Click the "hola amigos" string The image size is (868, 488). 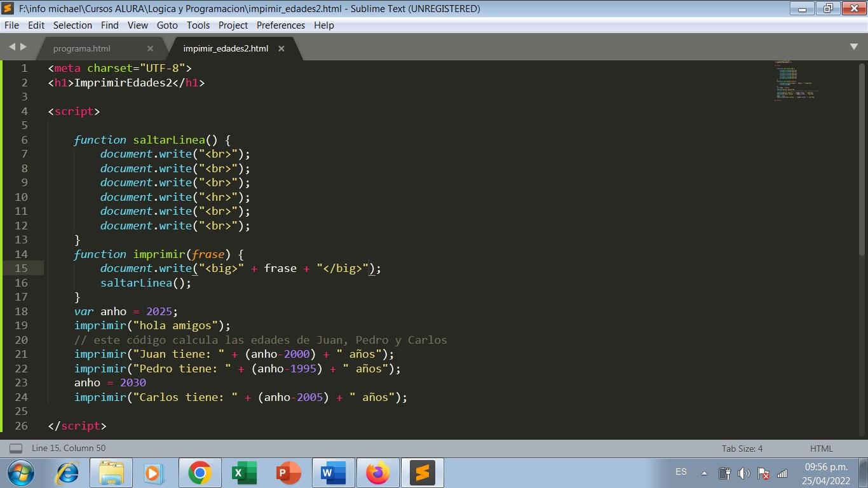tap(175, 325)
